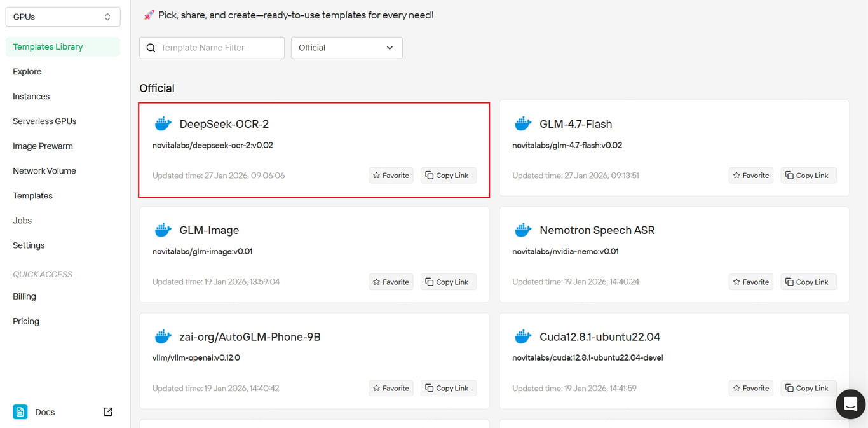Copy link for Nemotron Speech ASR template
This screenshot has height=428, width=868.
tap(808, 282)
